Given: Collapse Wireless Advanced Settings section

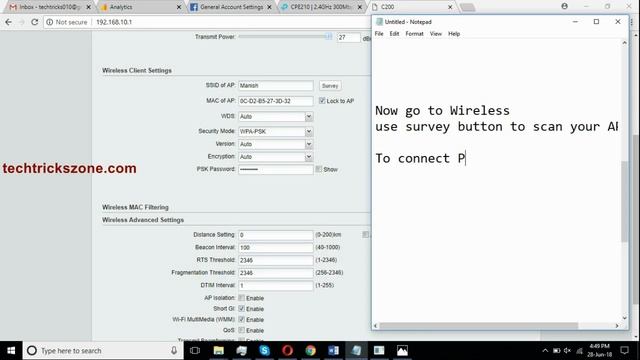Looking at the screenshot, I should (143, 220).
